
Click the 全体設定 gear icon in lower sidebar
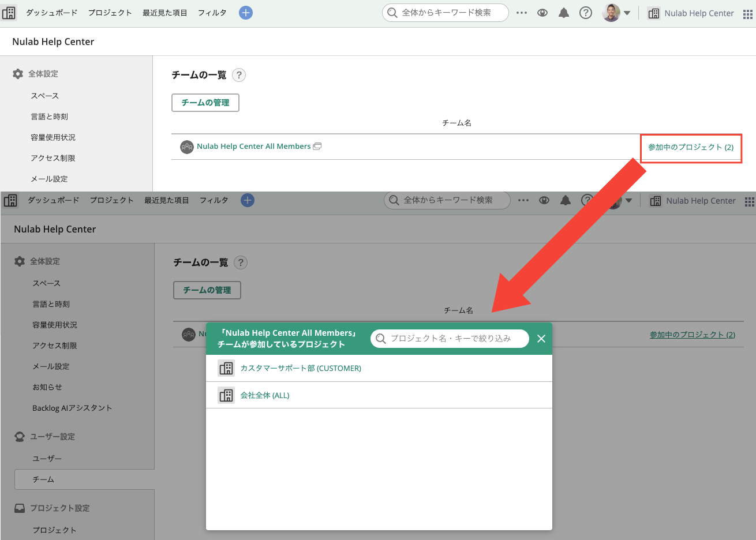coord(20,261)
